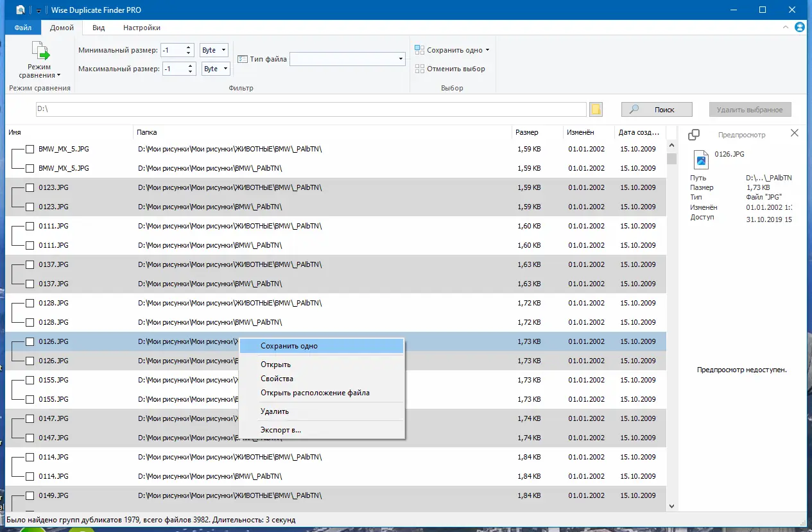The width and height of the screenshot is (812, 532).
Task: Click the magnifier icon on Поиск button
Action: (x=634, y=110)
